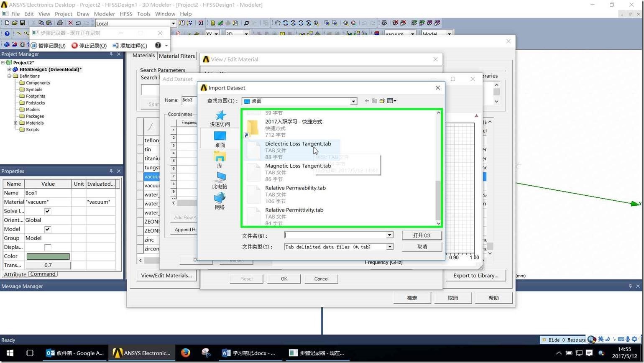Click Add Comment (添加注释) in Steps Recorder

pos(130,46)
